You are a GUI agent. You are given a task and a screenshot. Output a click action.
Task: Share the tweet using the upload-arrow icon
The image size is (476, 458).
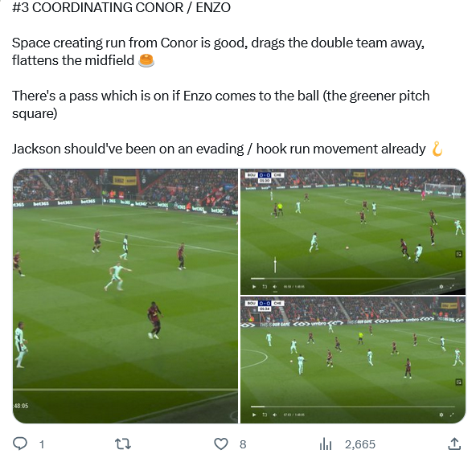pyautogui.click(x=454, y=444)
